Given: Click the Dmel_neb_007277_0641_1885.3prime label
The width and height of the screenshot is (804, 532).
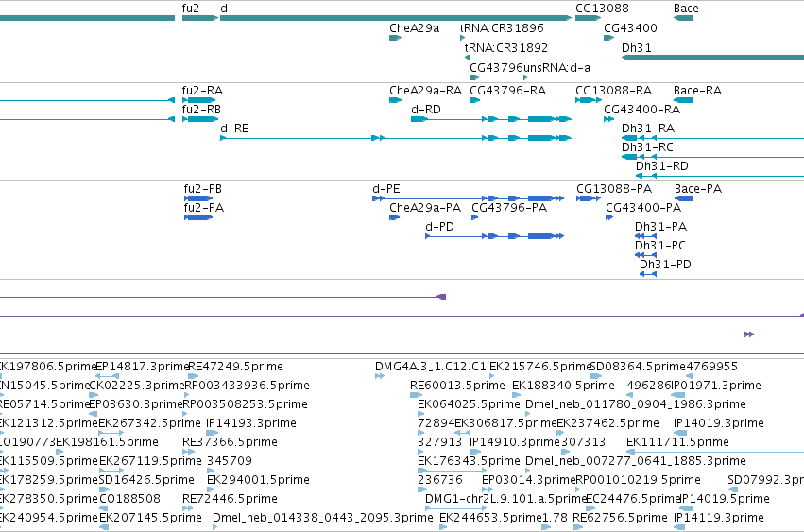Looking at the screenshot, I should pos(635,461).
